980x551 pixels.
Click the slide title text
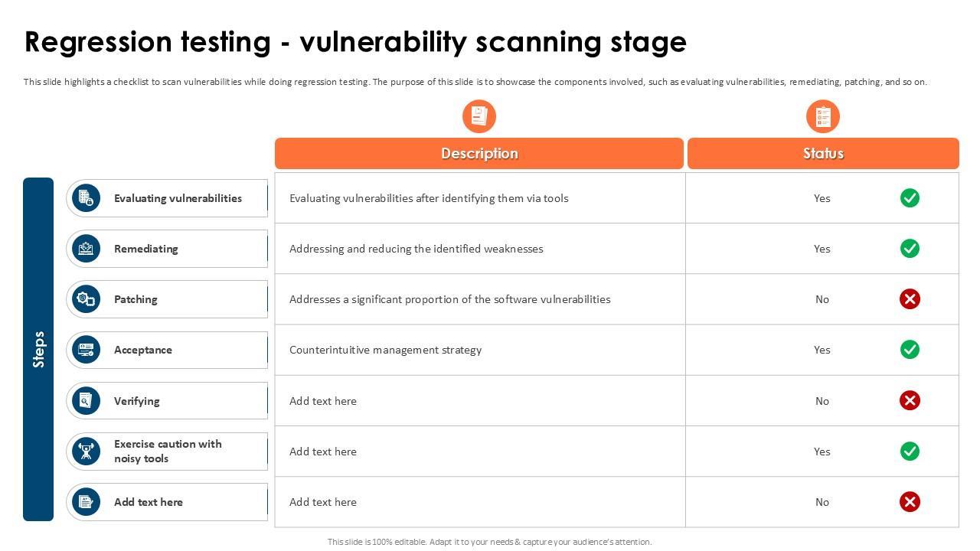pyautogui.click(x=355, y=42)
